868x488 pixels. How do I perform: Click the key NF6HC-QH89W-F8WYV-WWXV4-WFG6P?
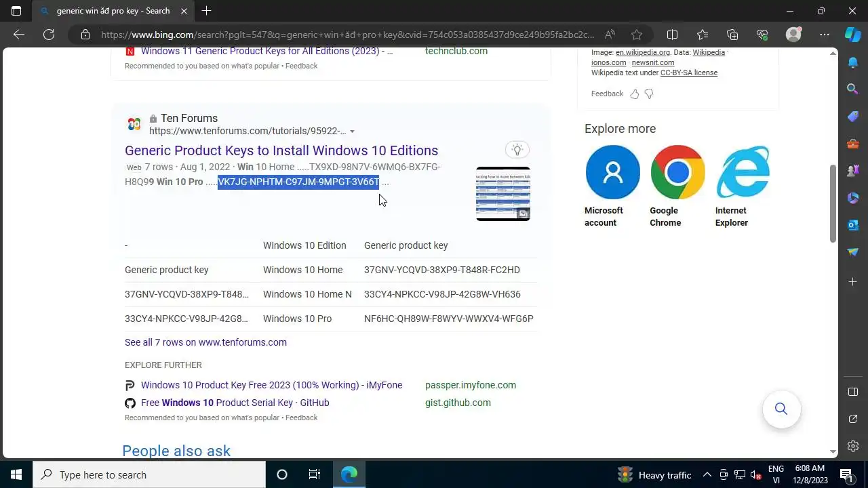coord(449,319)
